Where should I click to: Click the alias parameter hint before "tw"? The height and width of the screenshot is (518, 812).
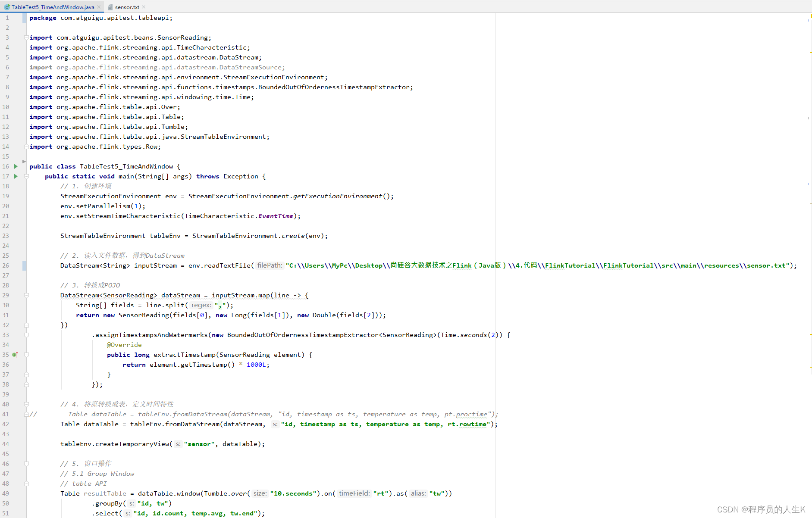418,493
